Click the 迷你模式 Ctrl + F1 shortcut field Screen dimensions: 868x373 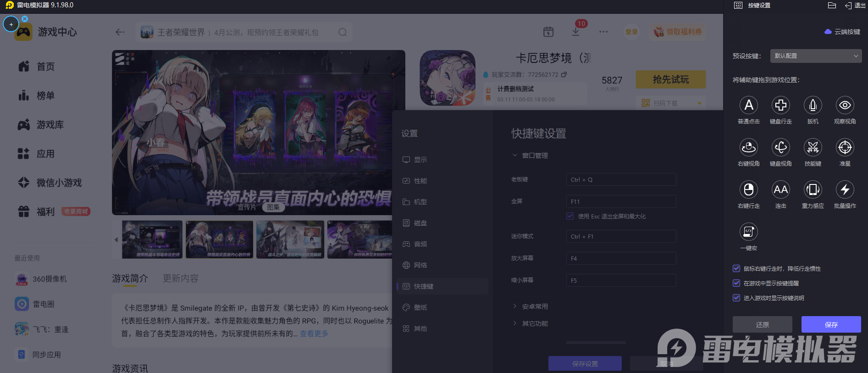(x=621, y=236)
